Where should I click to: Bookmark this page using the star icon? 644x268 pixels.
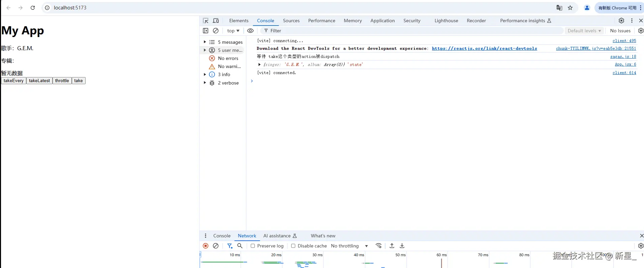570,8
